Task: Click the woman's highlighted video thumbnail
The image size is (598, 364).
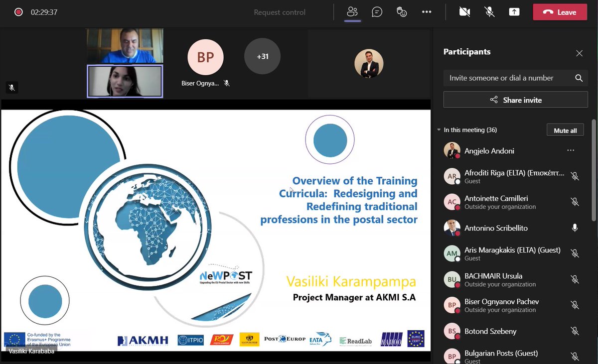Action: coord(125,81)
